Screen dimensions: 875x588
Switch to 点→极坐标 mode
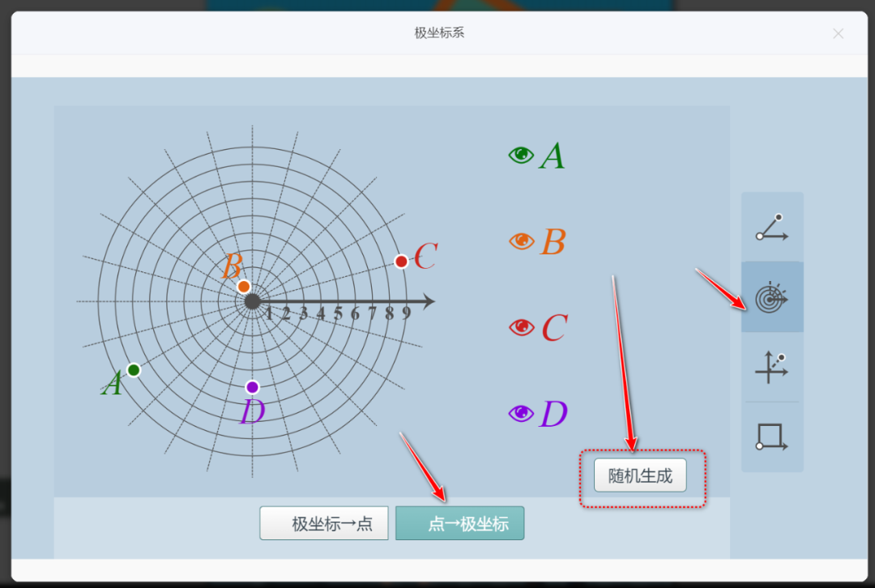click(x=459, y=522)
